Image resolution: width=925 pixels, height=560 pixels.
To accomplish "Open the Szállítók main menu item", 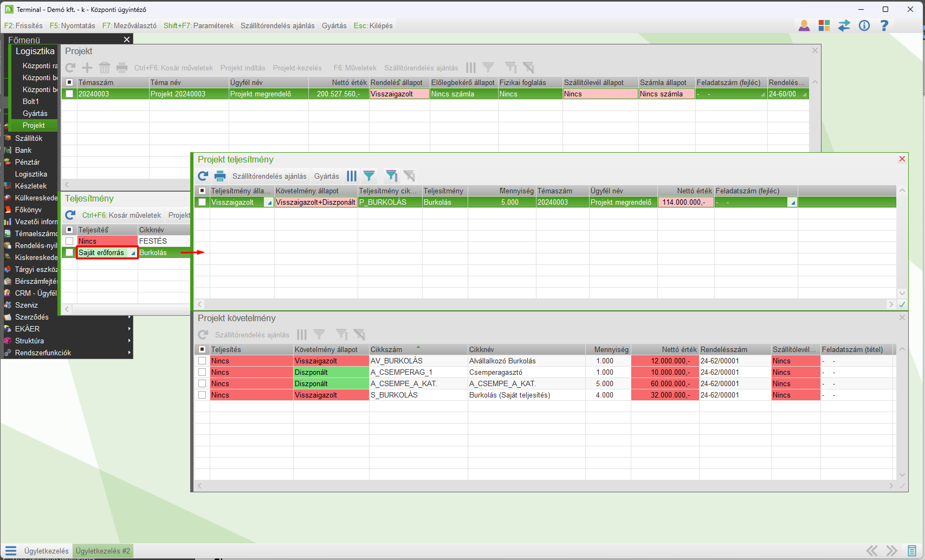I will tap(29, 138).
